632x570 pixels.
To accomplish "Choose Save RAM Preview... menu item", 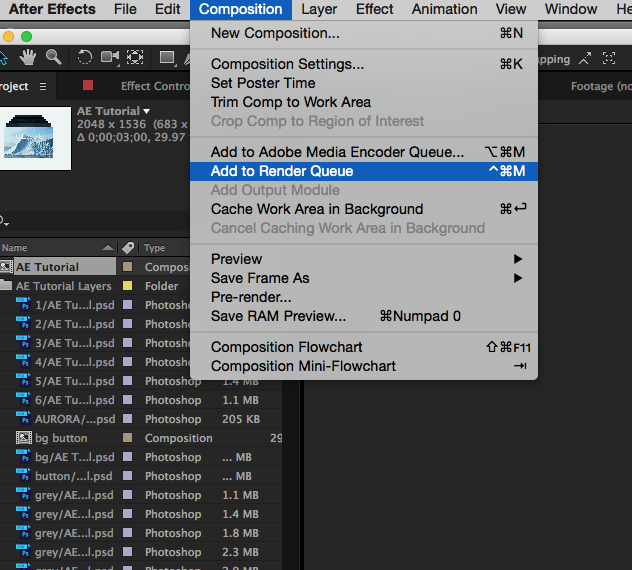I will [364, 316].
